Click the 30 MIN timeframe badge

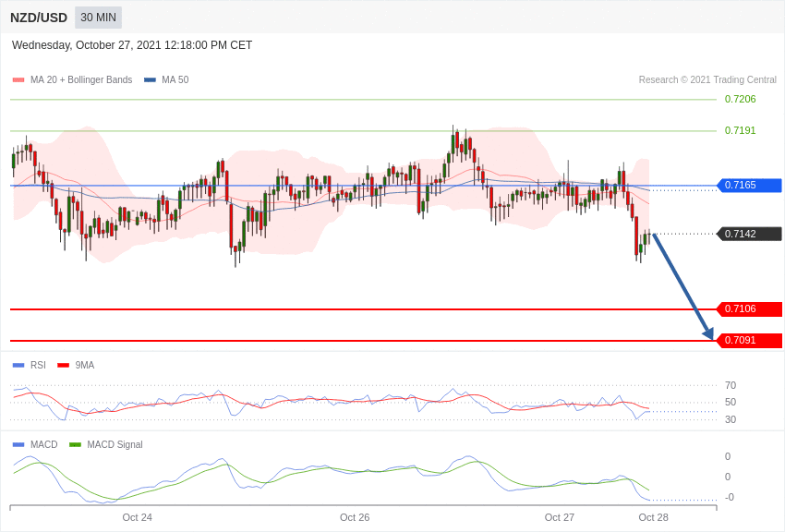coord(98,18)
